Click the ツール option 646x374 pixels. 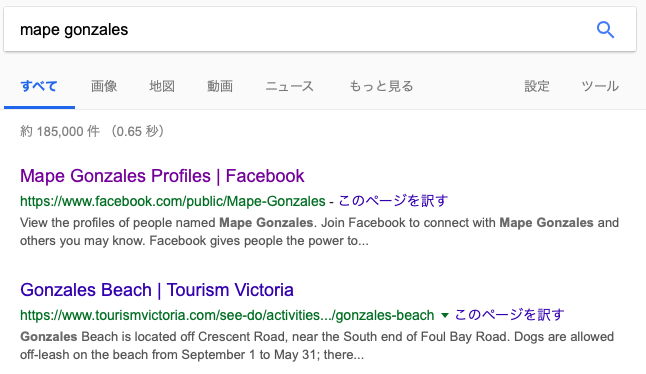pos(600,86)
